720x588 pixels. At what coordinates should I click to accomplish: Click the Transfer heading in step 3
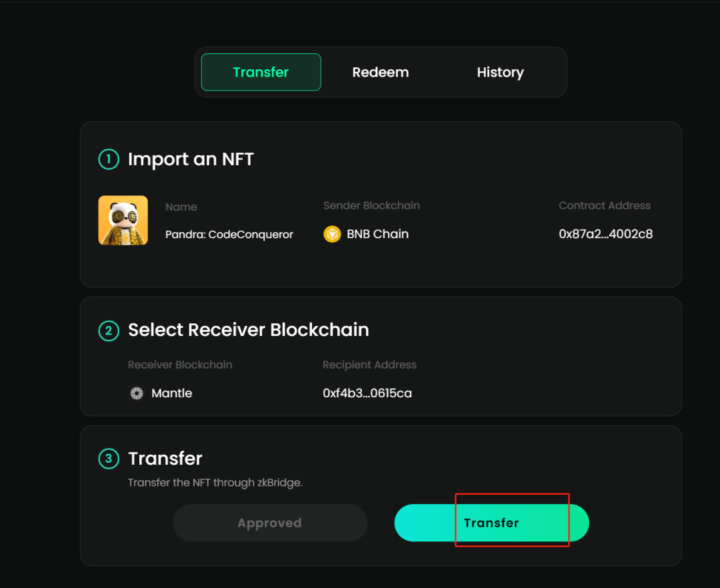pyautogui.click(x=165, y=459)
